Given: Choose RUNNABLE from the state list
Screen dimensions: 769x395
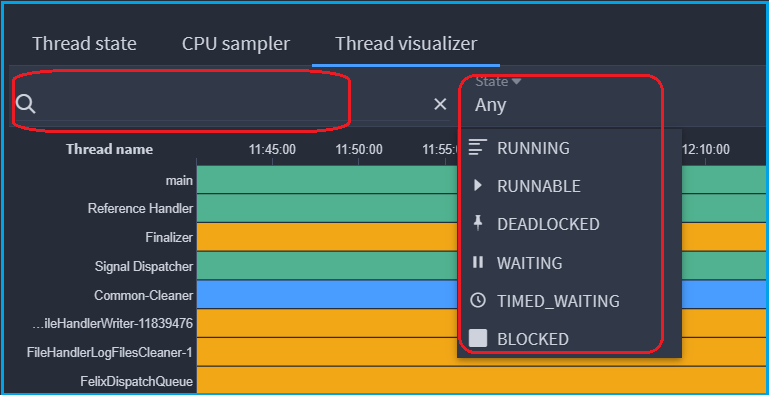Looking at the screenshot, I should pyautogui.click(x=569, y=186).
